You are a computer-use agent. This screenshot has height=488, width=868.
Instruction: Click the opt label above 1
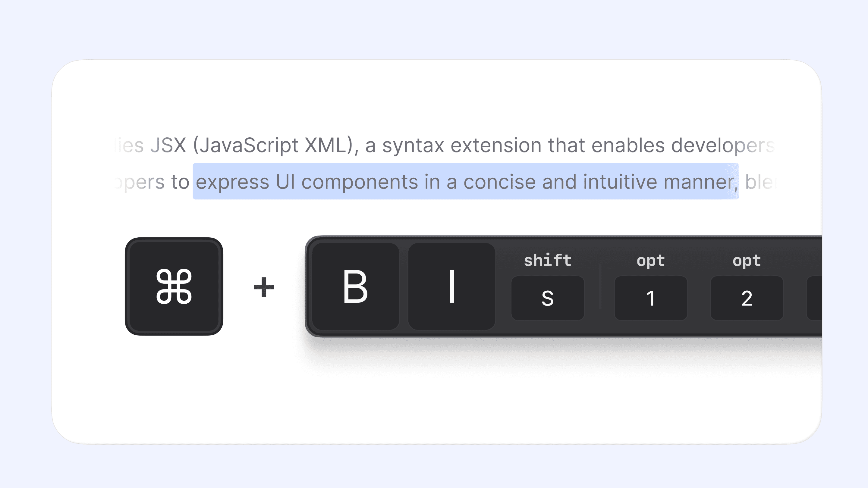pos(651,261)
